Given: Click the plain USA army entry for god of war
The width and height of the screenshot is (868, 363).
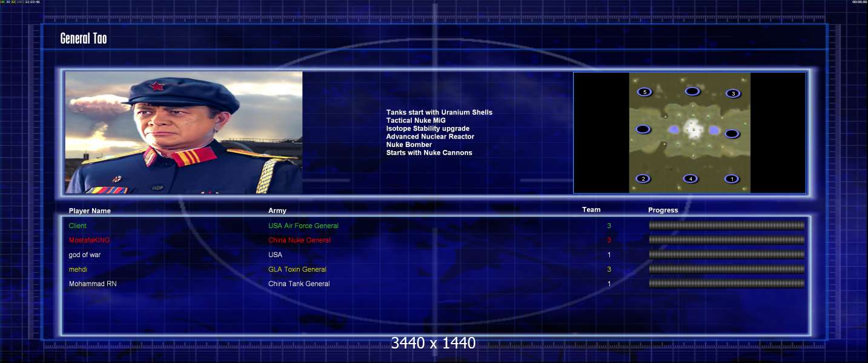Looking at the screenshot, I should (275, 255).
